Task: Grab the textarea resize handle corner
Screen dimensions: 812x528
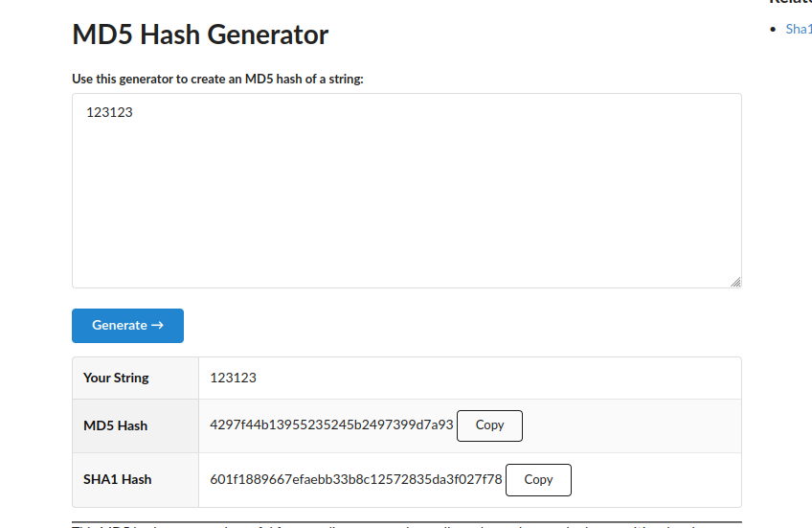Action: tap(735, 282)
